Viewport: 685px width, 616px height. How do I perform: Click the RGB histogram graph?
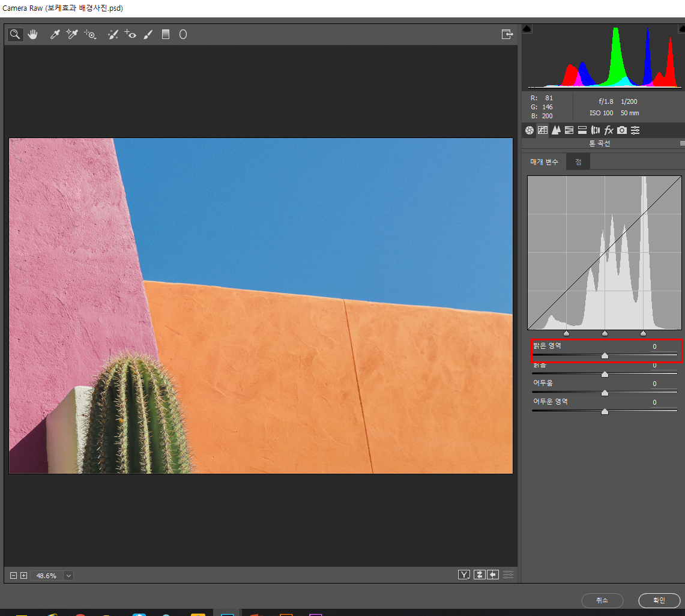[x=605, y=57]
